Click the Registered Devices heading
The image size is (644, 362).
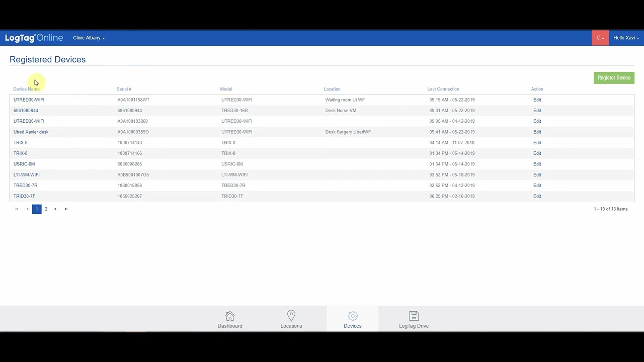[x=47, y=59]
